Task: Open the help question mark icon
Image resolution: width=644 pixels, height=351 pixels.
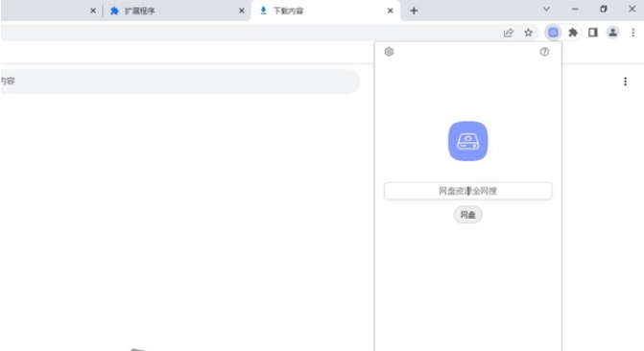Action: (544, 52)
